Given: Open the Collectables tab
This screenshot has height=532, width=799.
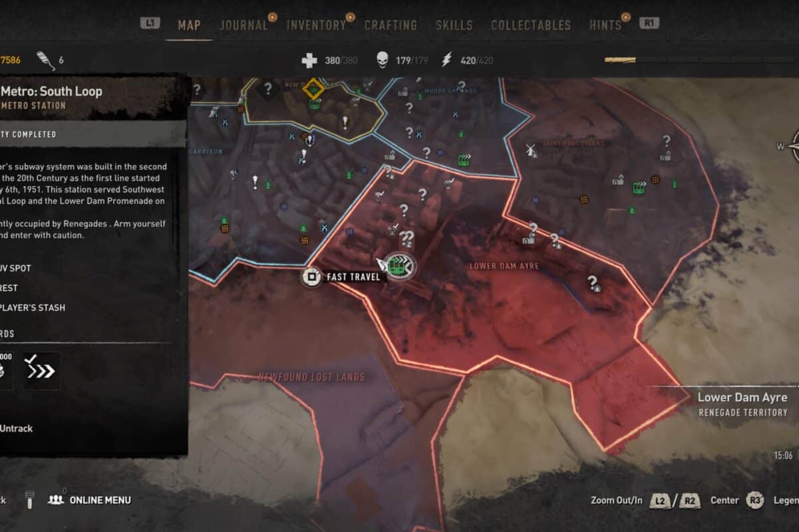Looking at the screenshot, I should click(x=531, y=25).
